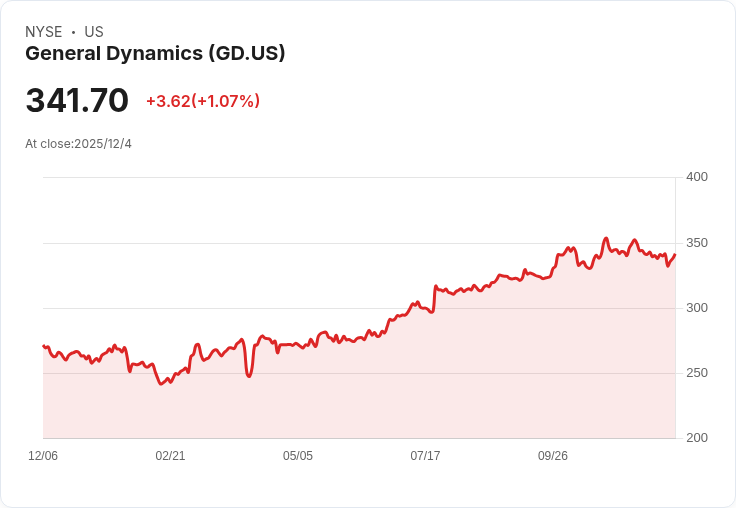Viewport: 736px width, 508px height.
Task: Select the 250 value on the y-axis
Action: pos(696,373)
